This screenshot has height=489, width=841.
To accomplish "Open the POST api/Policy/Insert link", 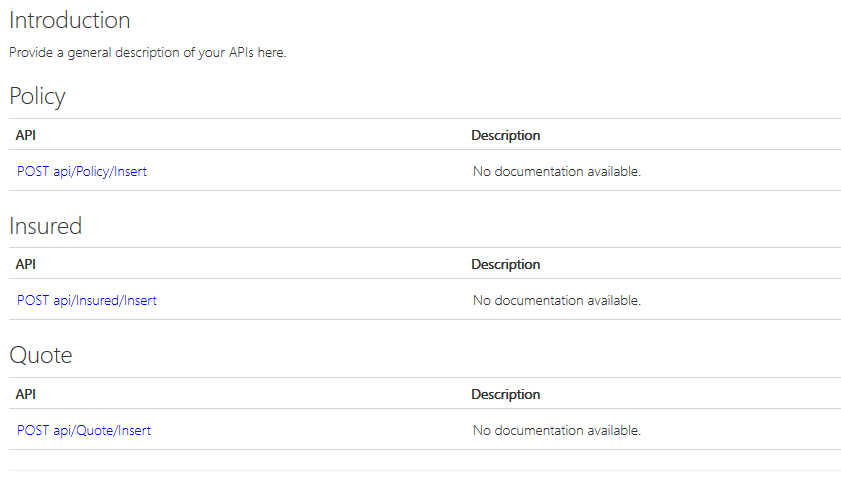I will [x=82, y=172].
